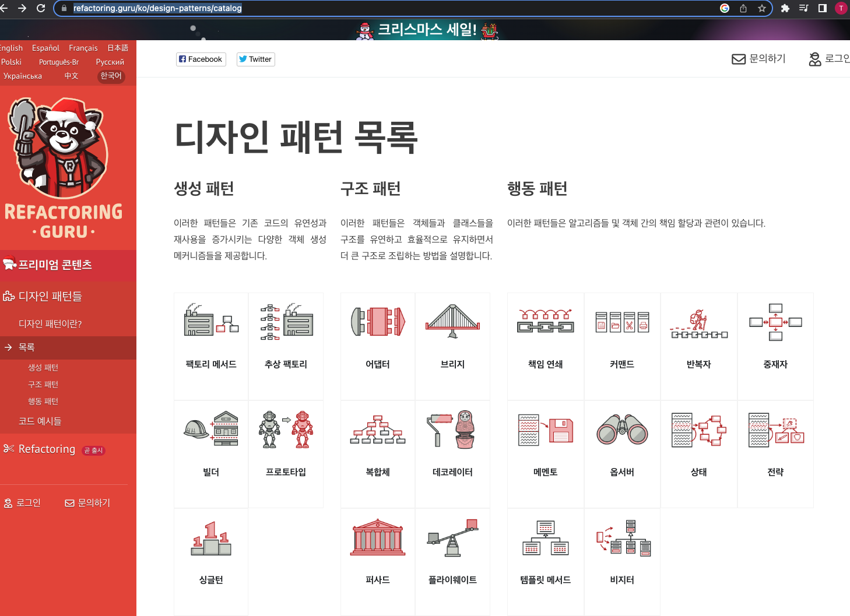Image resolution: width=850 pixels, height=616 pixels.
Task: Open the 책임 연쇄 pattern card
Action: pos(546,346)
